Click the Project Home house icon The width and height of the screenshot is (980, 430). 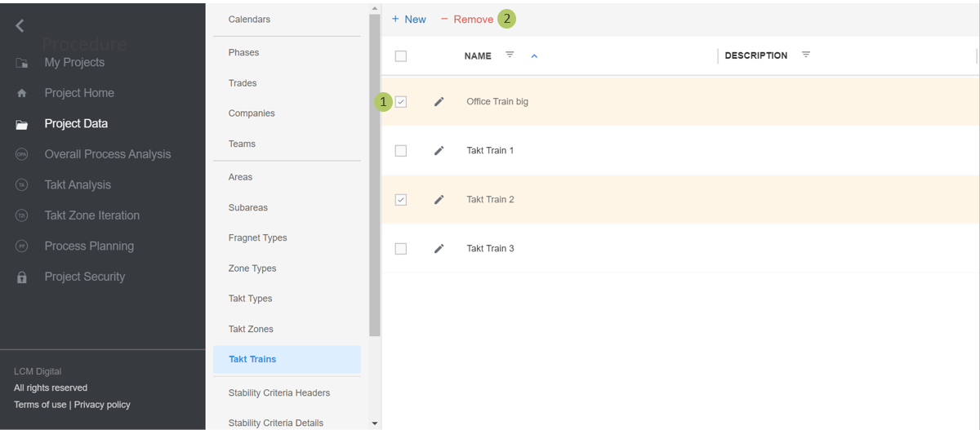[x=22, y=93]
